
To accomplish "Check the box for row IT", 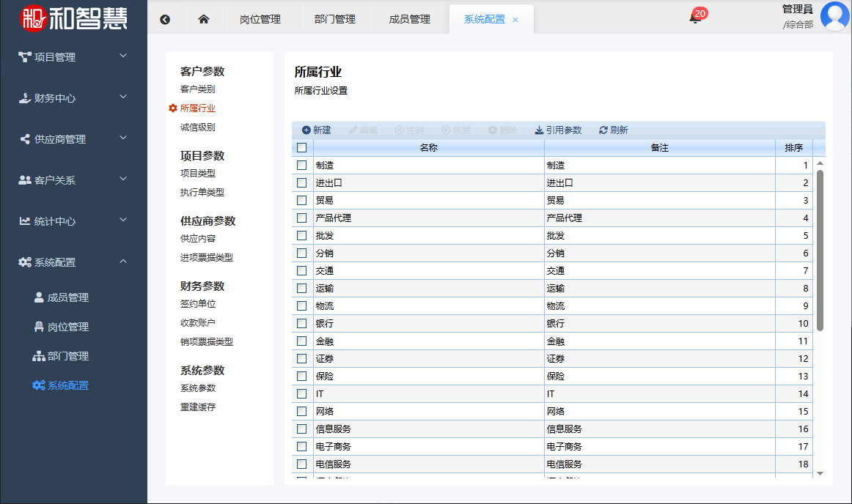I will (302, 394).
